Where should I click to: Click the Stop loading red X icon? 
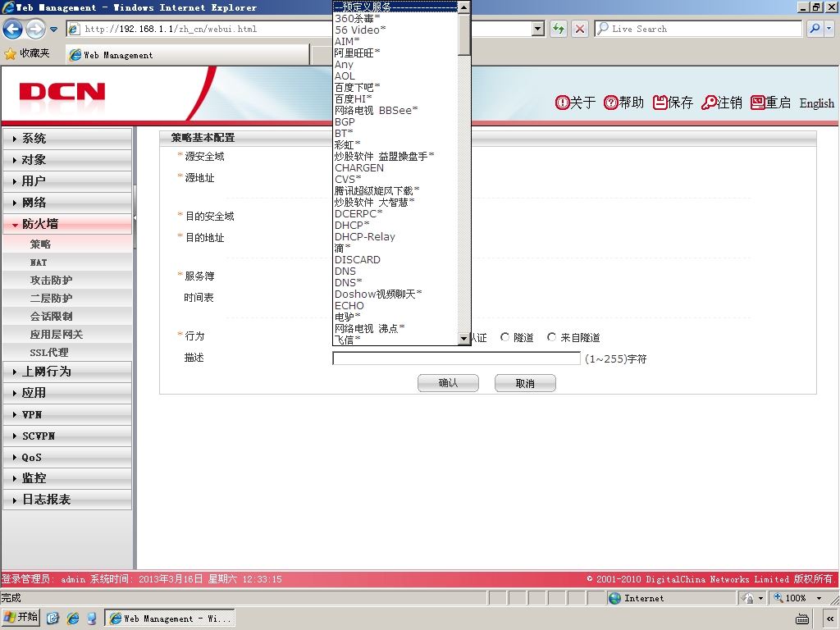coord(580,29)
